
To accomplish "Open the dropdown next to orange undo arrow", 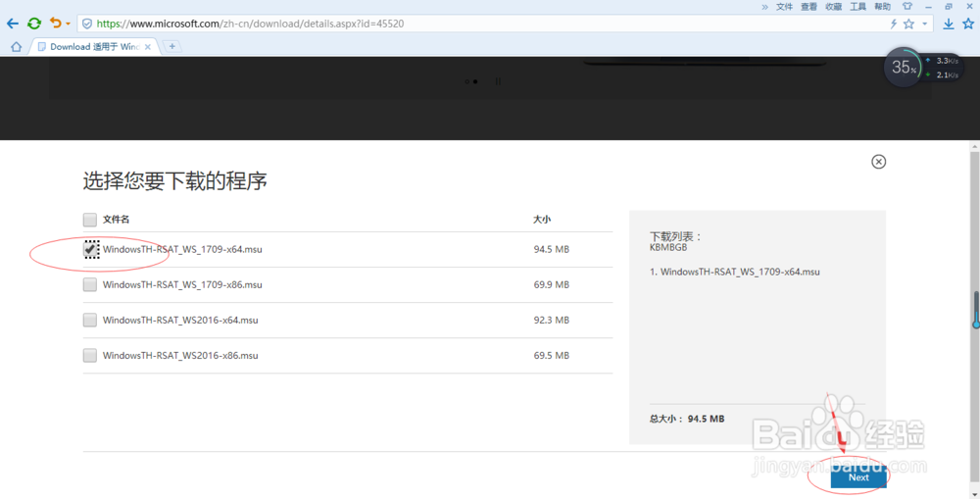I will point(68,25).
